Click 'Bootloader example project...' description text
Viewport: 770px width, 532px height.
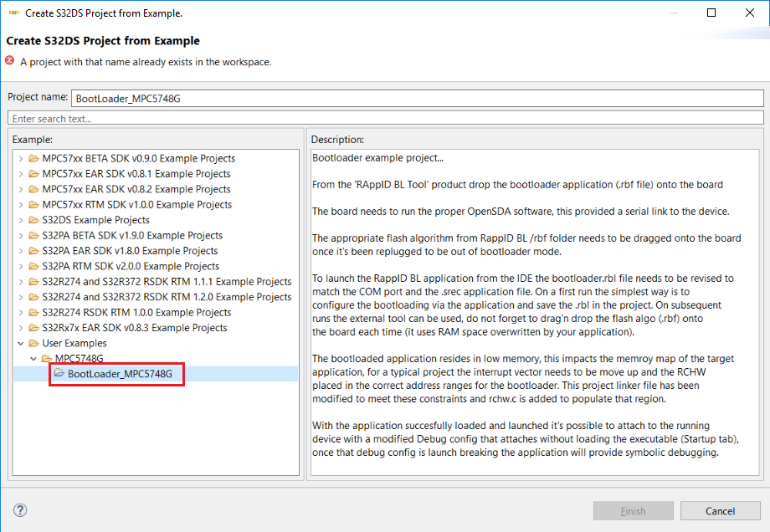tap(377, 157)
